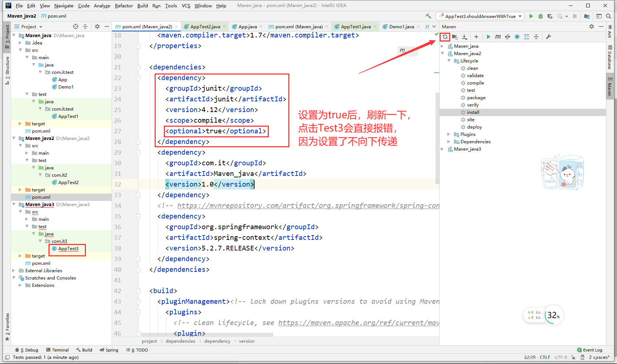Open the Refactor menu
The height and width of the screenshot is (364, 617).
[x=124, y=6]
